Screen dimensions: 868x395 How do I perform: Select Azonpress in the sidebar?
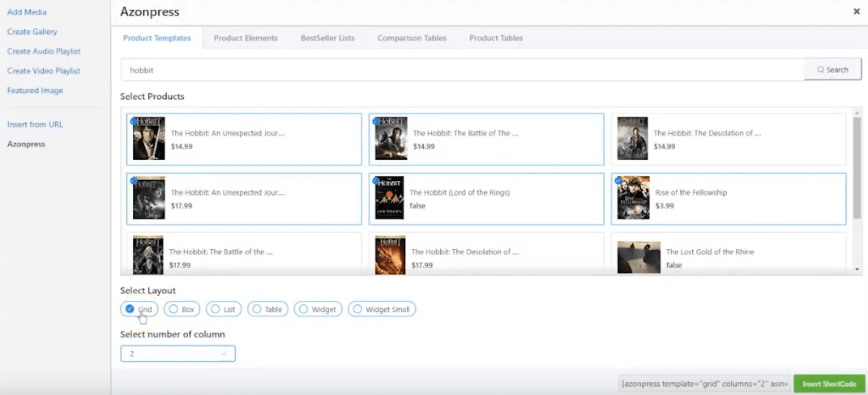point(26,144)
